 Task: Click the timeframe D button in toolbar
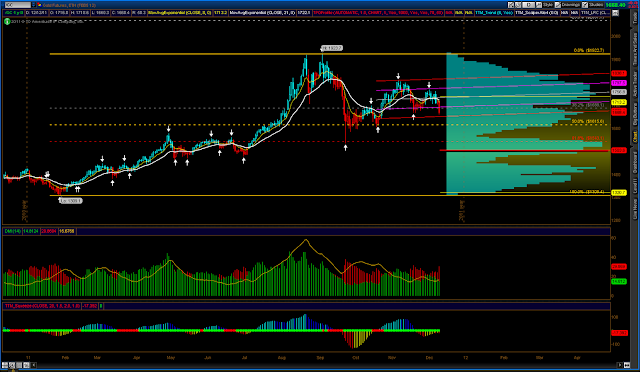[x=529, y=5]
